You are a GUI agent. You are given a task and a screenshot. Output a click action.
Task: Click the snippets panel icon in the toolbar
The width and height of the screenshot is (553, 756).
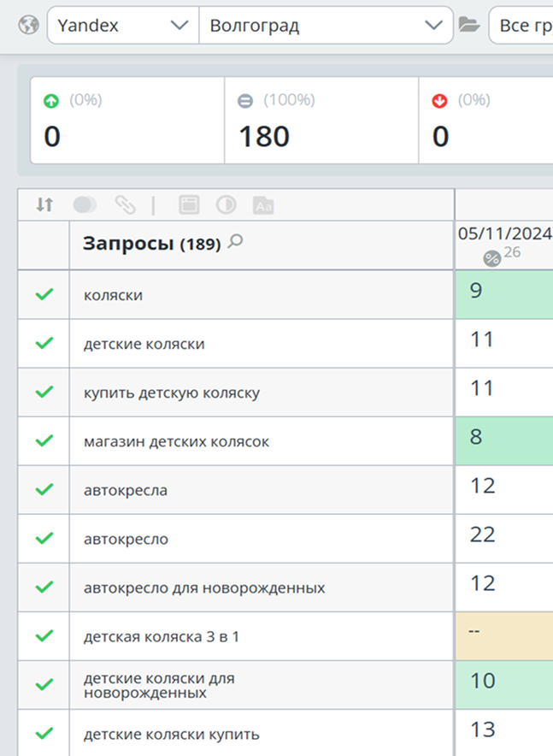[x=189, y=204]
